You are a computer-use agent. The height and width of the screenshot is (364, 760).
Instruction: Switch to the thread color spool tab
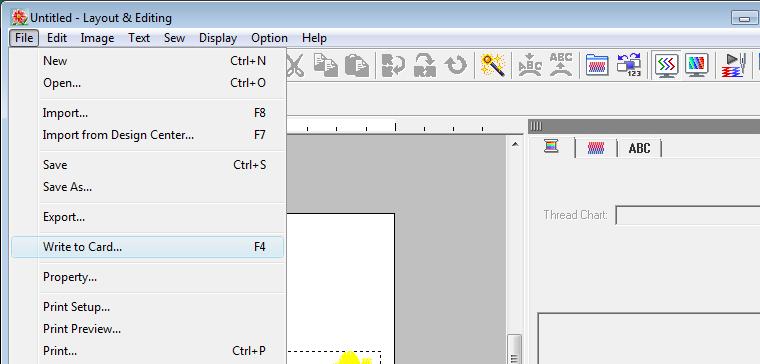pyautogui.click(x=552, y=146)
